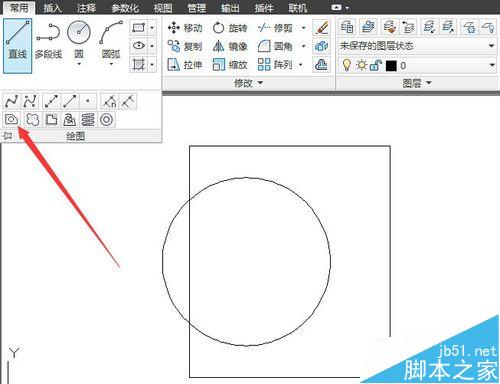
Task: Select the Measure tool icon
Action: (x=128, y=101)
